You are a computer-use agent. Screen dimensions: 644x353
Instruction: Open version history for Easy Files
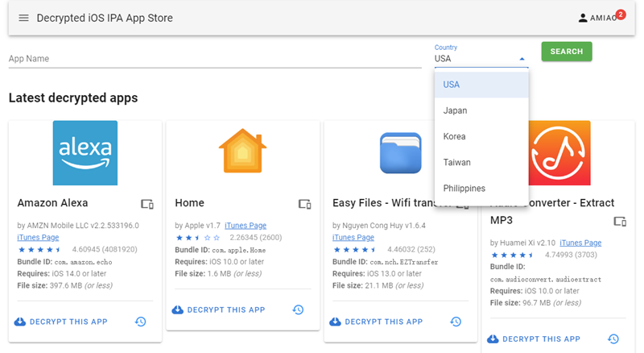456,322
